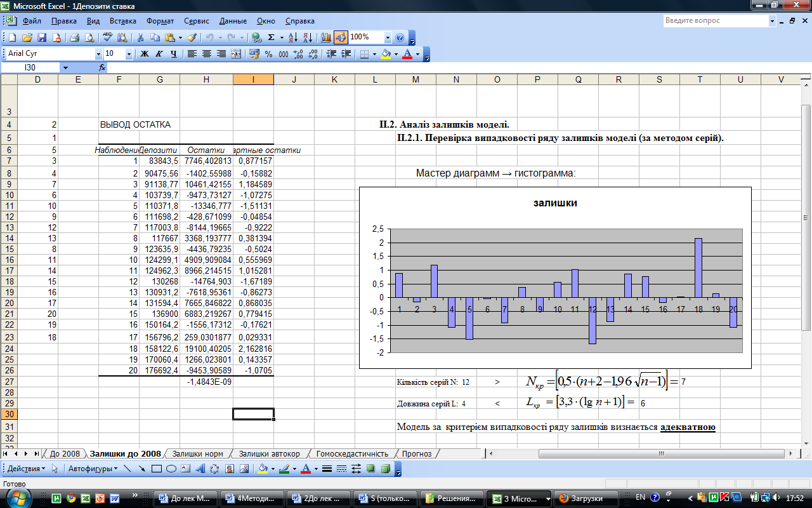812x508 pixels.
Task: Toggle italic formatting К
Action: pyautogui.click(x=159, y=54)
